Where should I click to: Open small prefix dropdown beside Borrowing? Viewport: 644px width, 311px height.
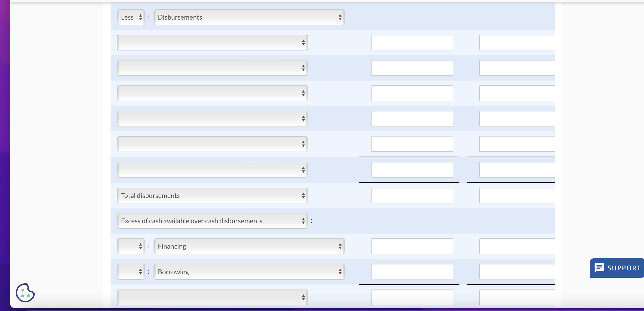[x=131, y=272]
